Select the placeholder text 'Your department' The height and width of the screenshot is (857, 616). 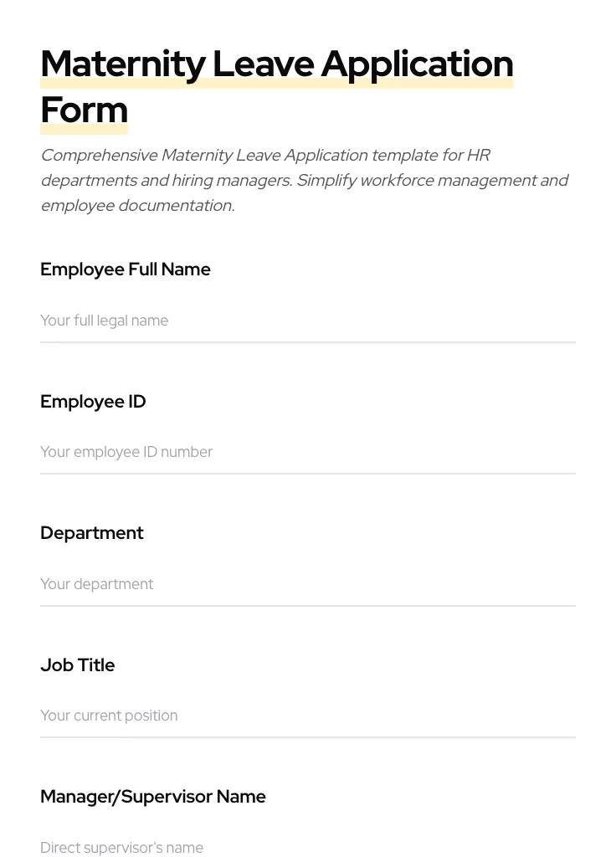[96, 584]
